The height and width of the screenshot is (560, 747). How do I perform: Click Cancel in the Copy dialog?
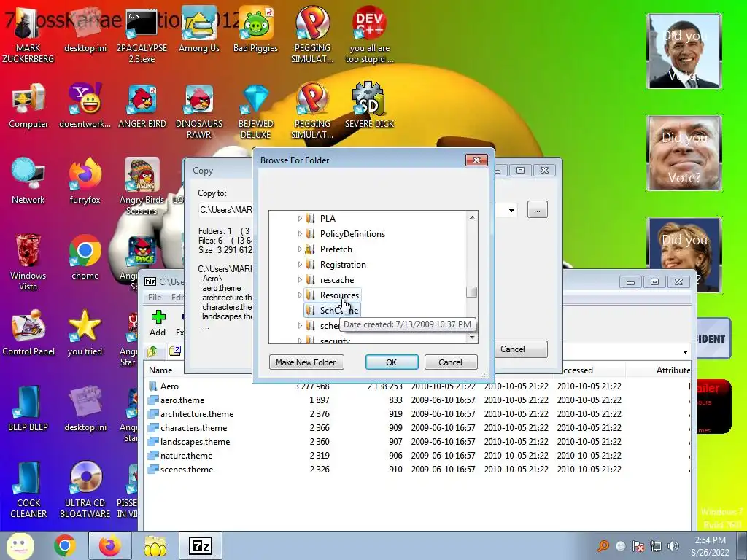pos(521,349)
